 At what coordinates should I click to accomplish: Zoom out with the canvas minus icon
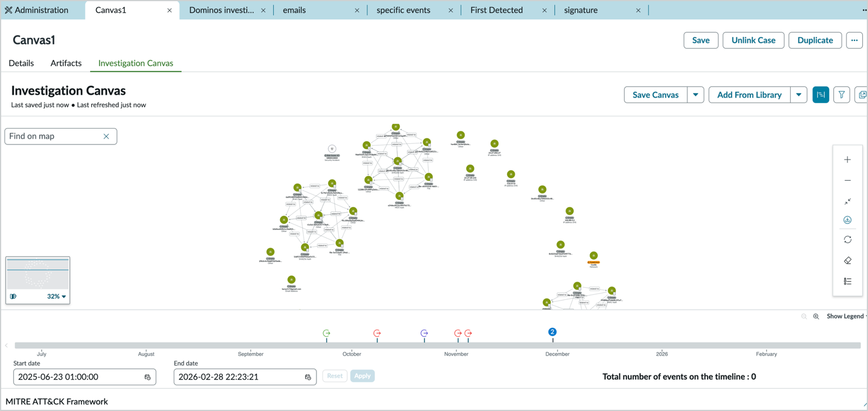click(847, 181)
